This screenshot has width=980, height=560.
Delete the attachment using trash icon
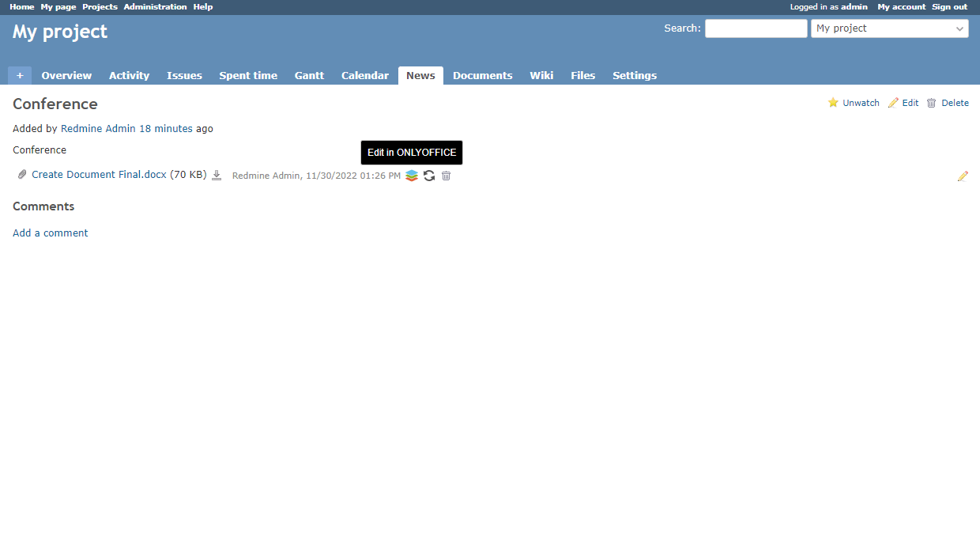[446, 176]
